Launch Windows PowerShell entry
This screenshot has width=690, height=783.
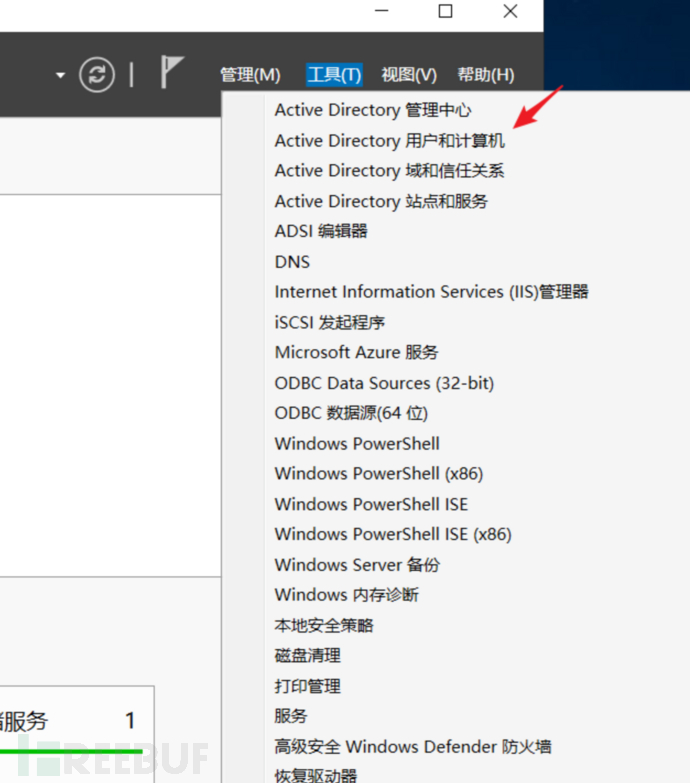click(x=357, y=443)
